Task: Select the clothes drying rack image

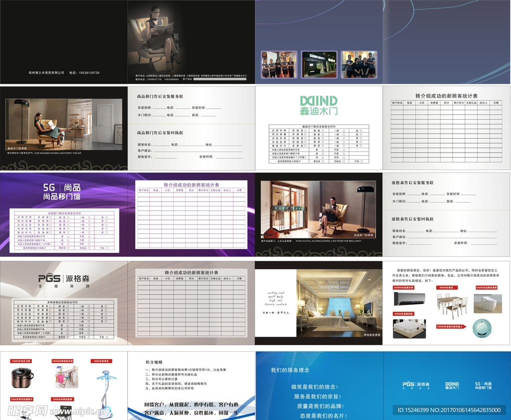Action: click(66, 377)
